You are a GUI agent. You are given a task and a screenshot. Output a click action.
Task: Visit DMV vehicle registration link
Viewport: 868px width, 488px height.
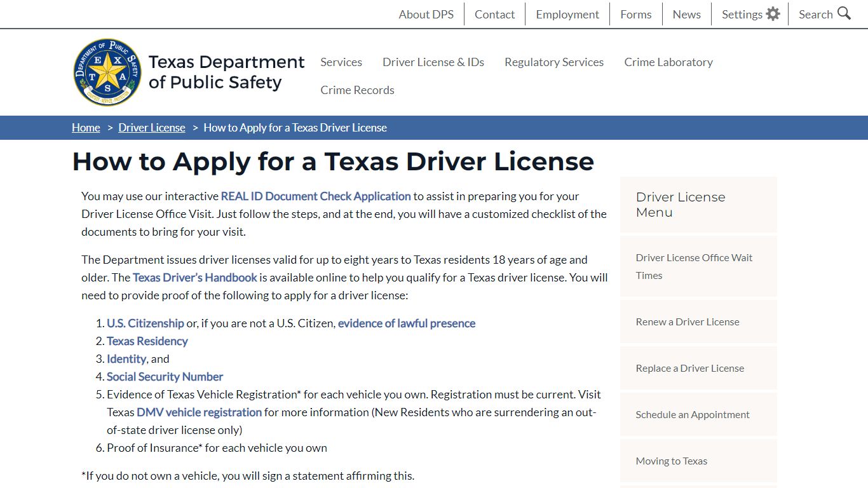(x=200, y=412)
